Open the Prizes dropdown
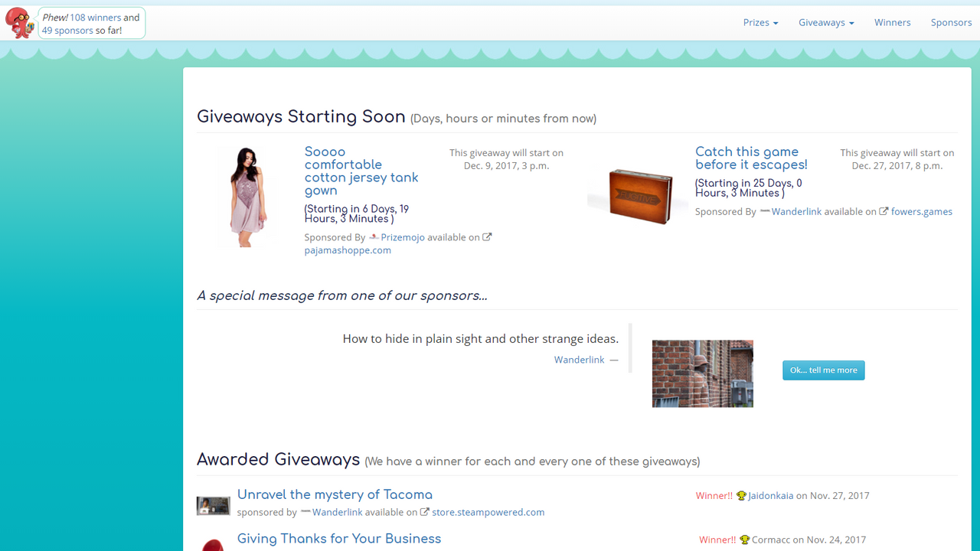 pos(759,22)
